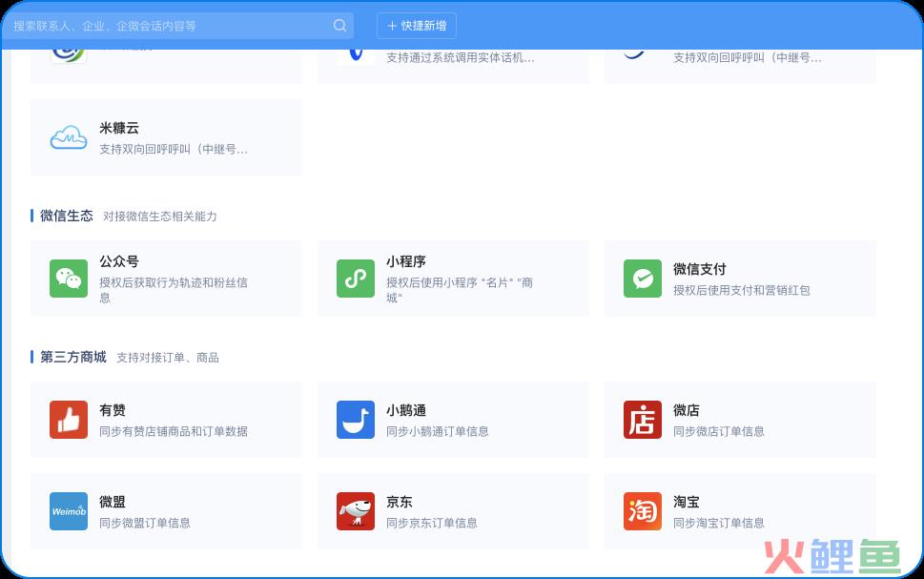Click description 同步京东订单信息
This screenshot has height=579, width=924.
click(431, 523)
